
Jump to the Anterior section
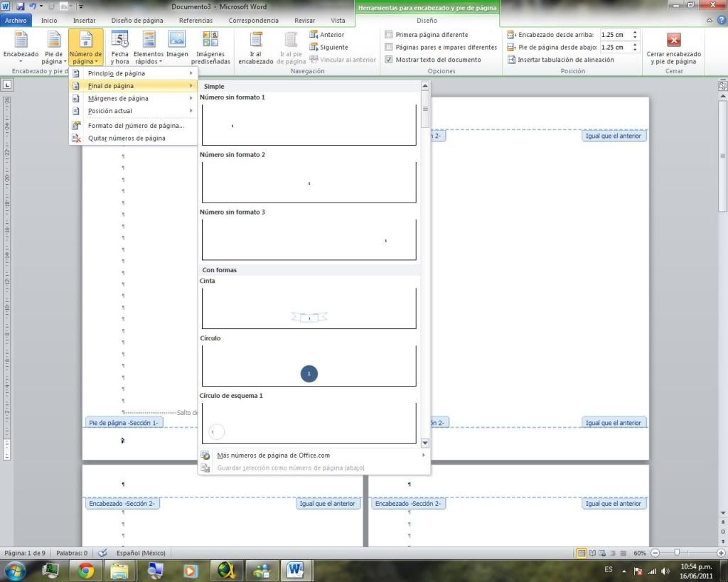(327, 34)
